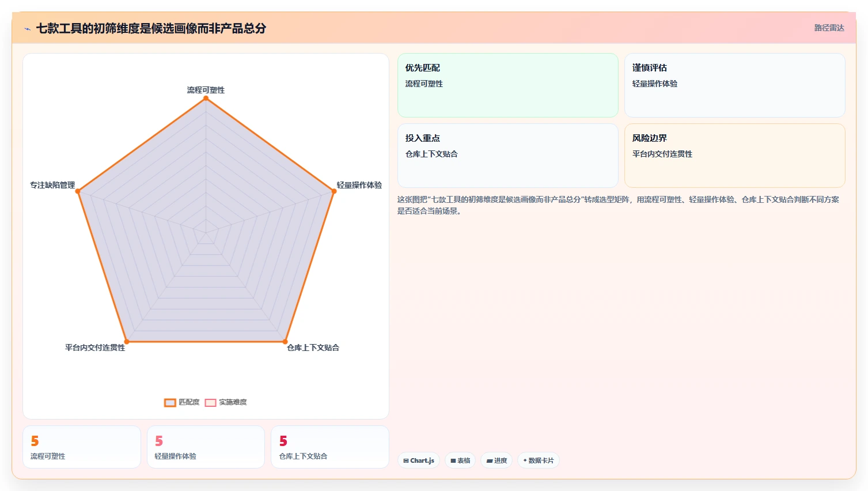Open the 谨慎评估 card
Viewport: 868px width, 491px height.
coord(735,85)
